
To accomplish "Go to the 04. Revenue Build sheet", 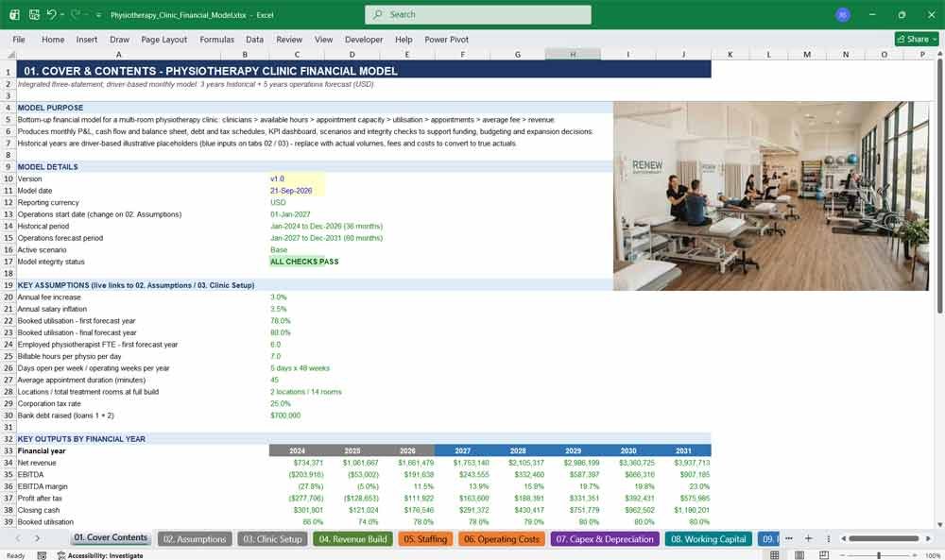I will [352, 539].
